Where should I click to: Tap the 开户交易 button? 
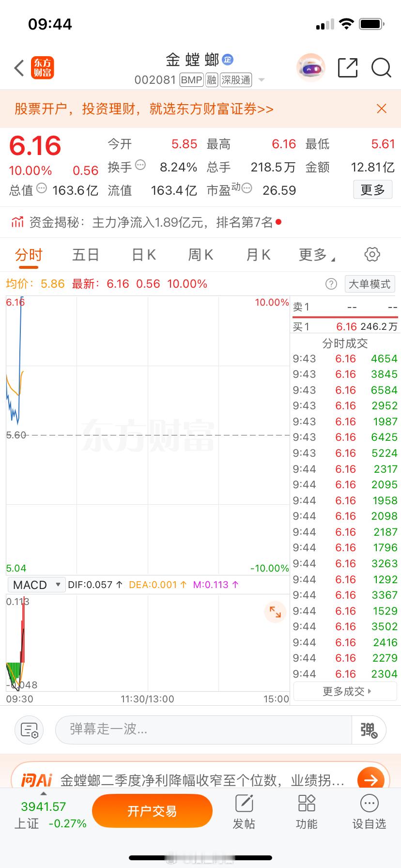click(x=152, y=811)
